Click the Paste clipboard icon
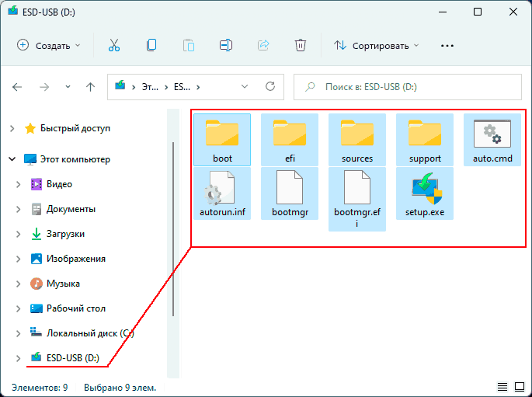 pos(189,45)
